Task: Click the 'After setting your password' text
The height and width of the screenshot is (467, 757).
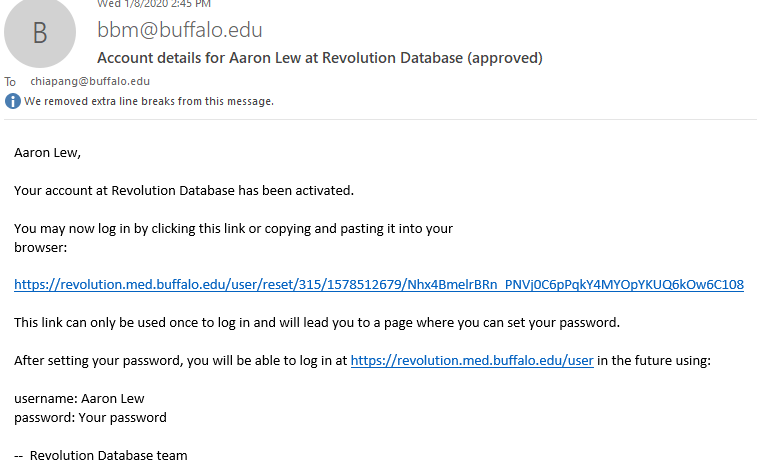Action: tap(180, 360)
